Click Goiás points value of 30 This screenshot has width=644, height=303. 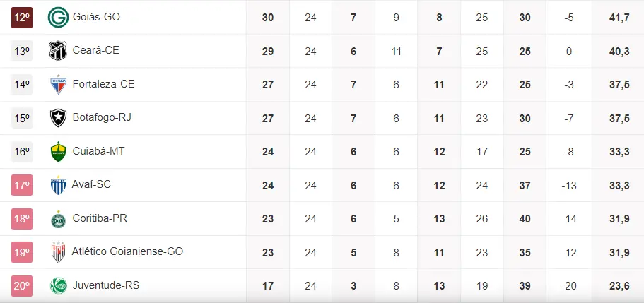(268, 17)
